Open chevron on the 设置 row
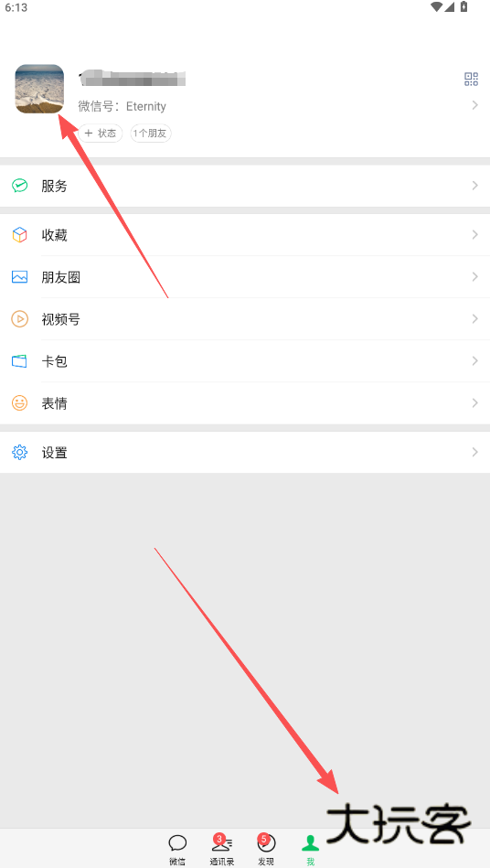 [474, 452]
